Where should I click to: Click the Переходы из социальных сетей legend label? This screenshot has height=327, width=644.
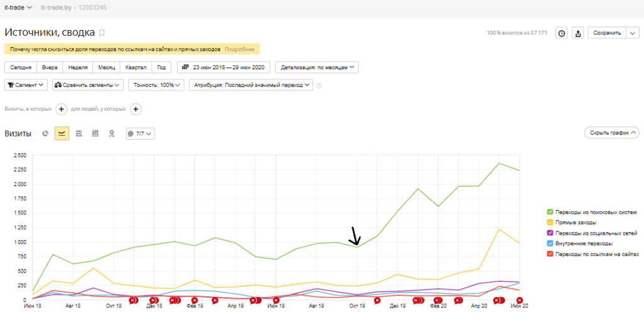click(x=596, y=233)
